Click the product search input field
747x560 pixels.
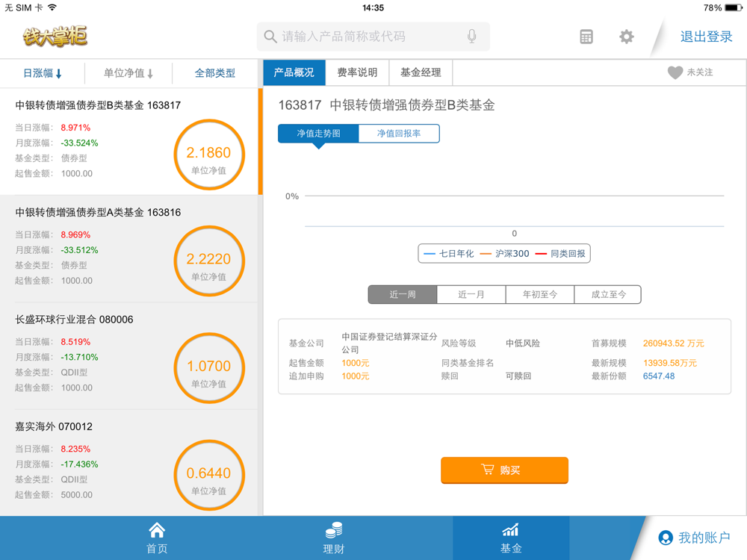(x=373, y=37)
